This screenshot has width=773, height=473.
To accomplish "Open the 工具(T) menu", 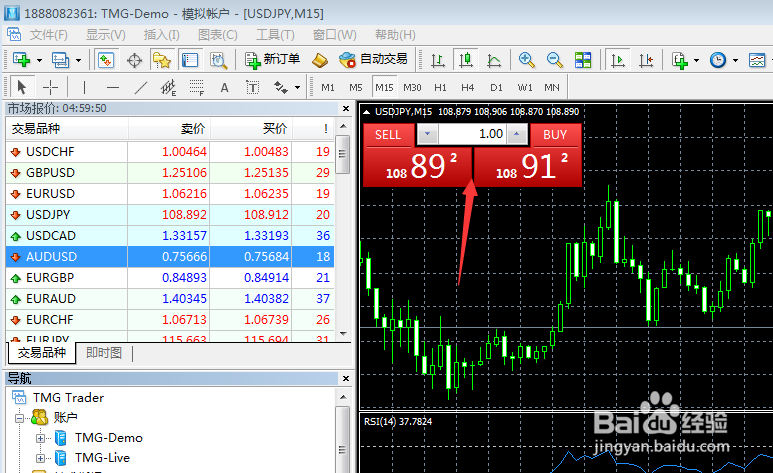I will [275, 35].
